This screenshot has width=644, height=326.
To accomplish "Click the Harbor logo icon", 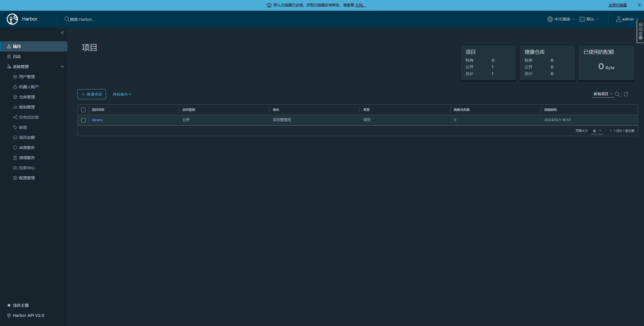I will [x=12, y=19].
